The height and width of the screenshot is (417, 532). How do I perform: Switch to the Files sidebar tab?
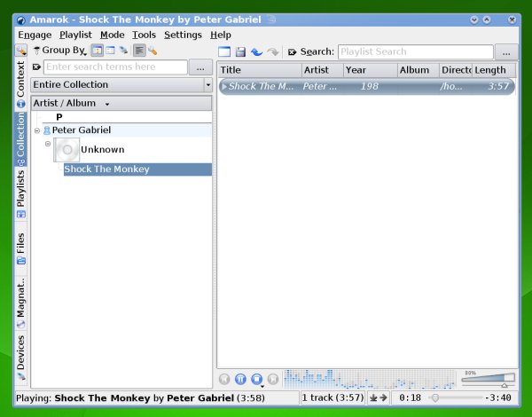(20, 249)
